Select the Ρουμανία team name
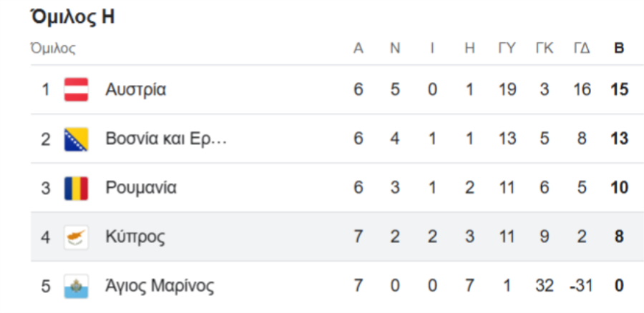 point(141,188)
